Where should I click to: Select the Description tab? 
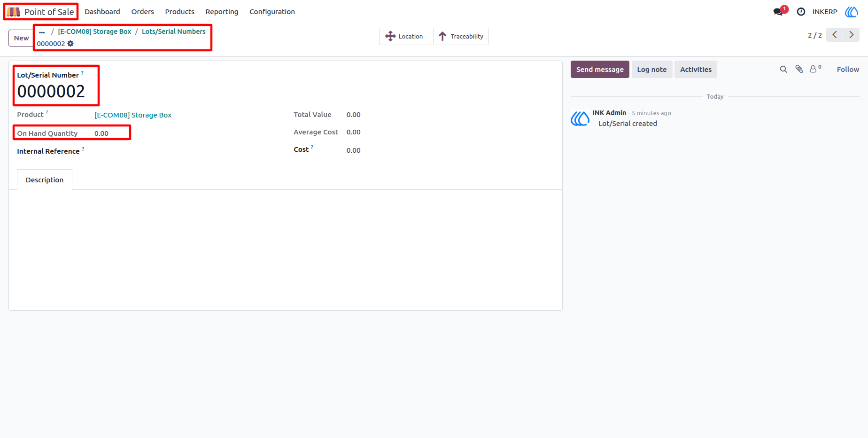click(45, 180)
